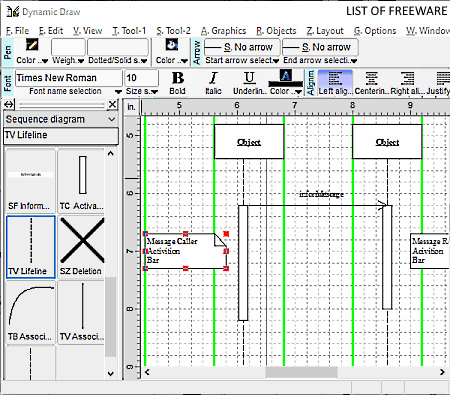Close the shape palette panel

[113, 105]
